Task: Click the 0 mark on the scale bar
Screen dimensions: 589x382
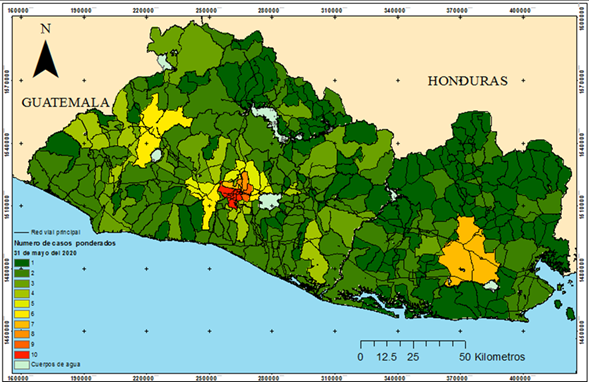Action: 360,357
